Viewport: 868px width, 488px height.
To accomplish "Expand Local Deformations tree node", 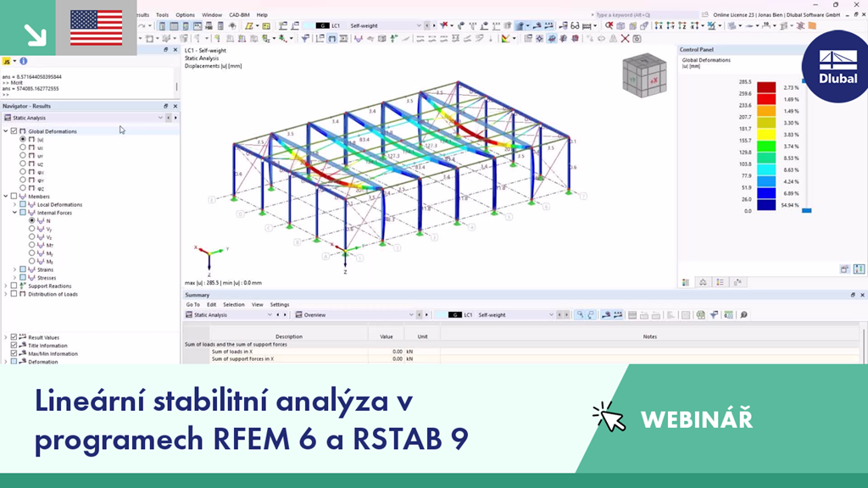I will coord(15,205).
